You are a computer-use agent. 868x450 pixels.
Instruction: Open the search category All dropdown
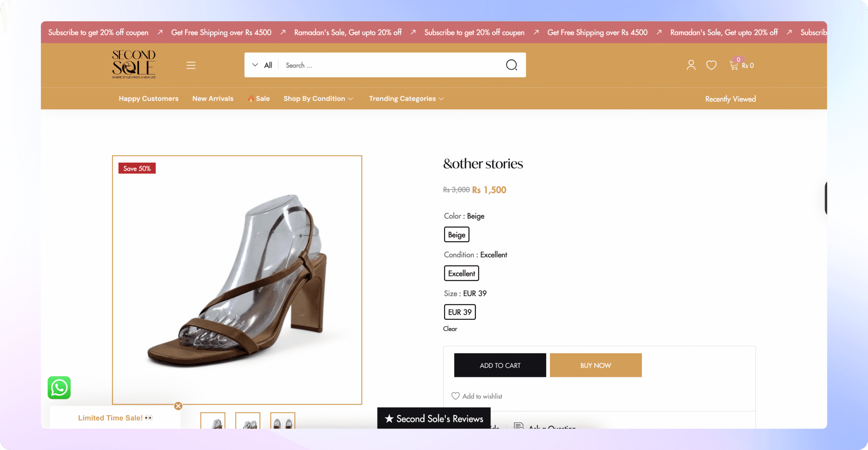(x=262, y=65)
